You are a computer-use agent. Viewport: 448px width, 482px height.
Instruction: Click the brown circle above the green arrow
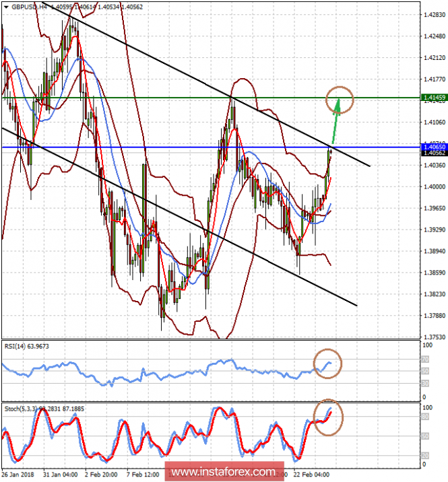(340, 100)
